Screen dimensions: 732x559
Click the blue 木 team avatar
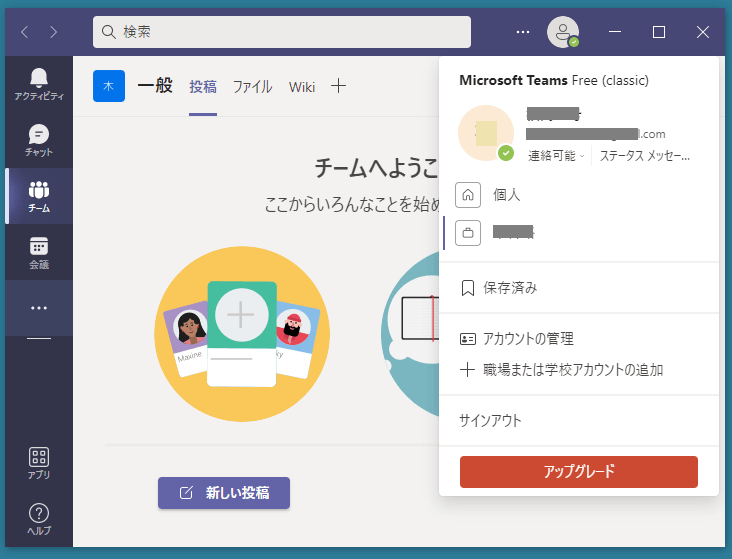click(109, 86)
